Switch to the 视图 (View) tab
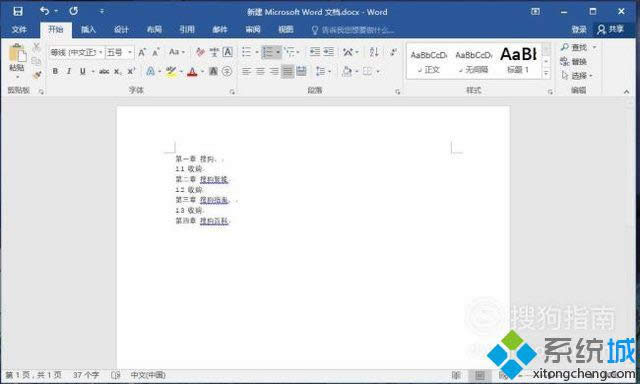The width and height of the screenshot is (640, 384). (x=286, y=29)
